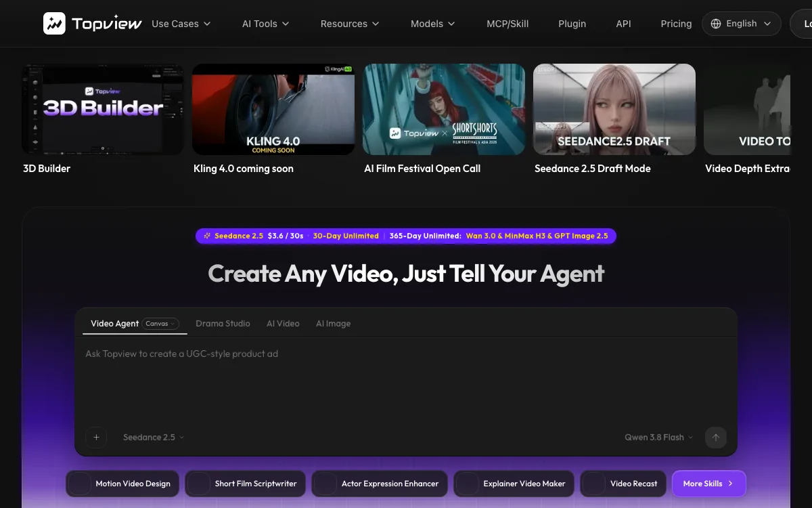Select the Video Agent tab
Viewport: 812px width, 508px height.
point(114,324)
